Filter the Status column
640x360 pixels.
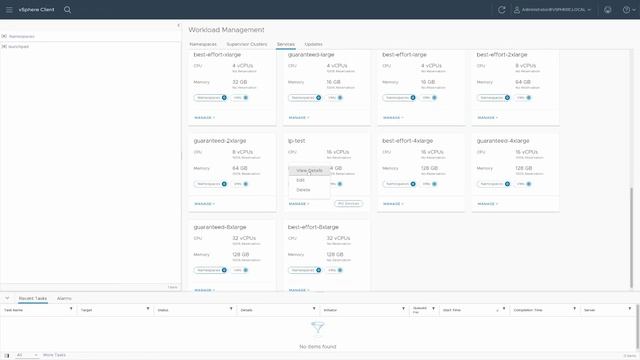pyautogui.click(x=231, y=309)
